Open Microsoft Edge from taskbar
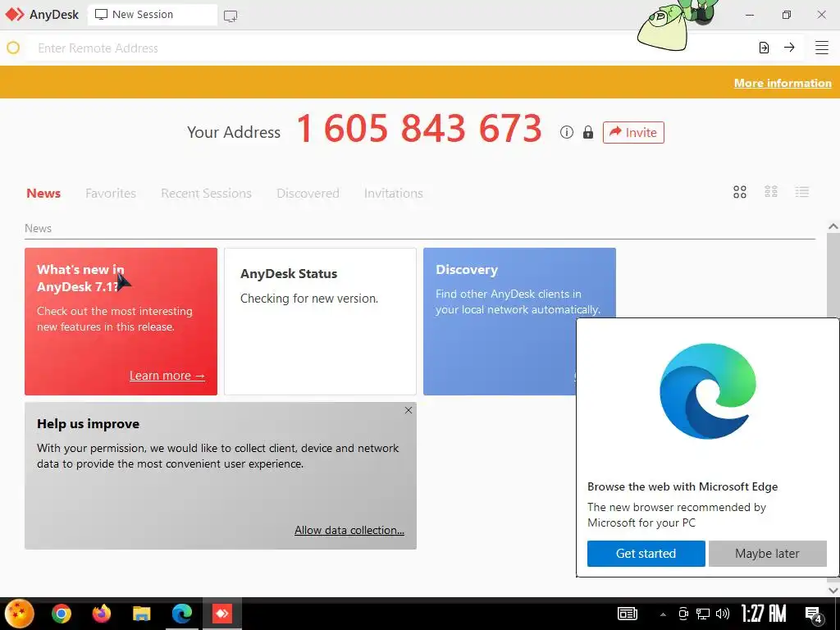This screenshot has height=630, width=840. (x=182, y=614)
